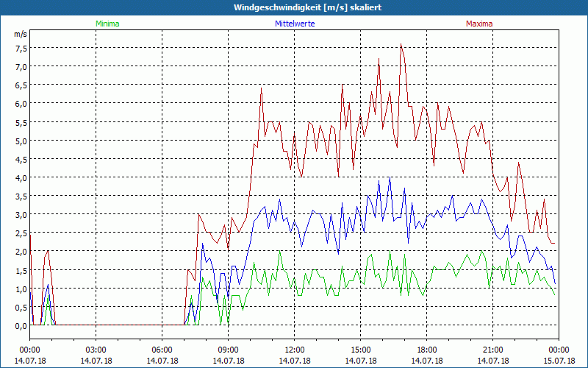Viewport: 588px width, 368px height.
Task: Click the 21:00 time axis label
Action: [x=492, y=350]
